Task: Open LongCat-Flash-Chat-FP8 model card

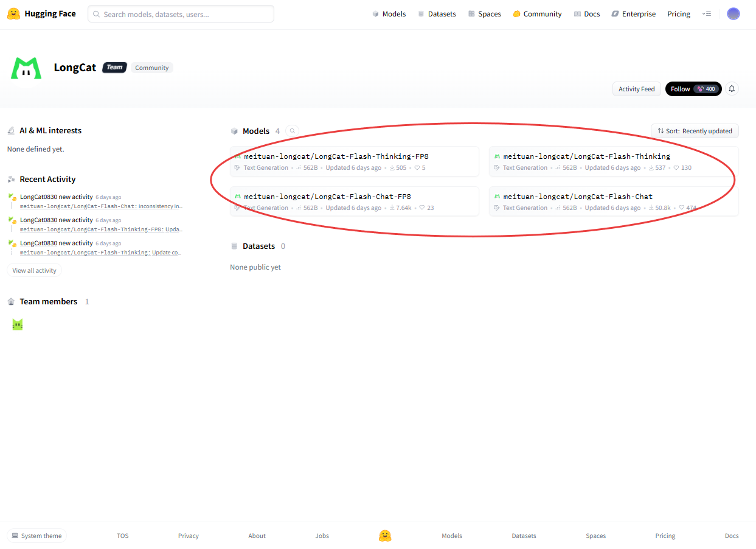Action: (x=355, y=201)
